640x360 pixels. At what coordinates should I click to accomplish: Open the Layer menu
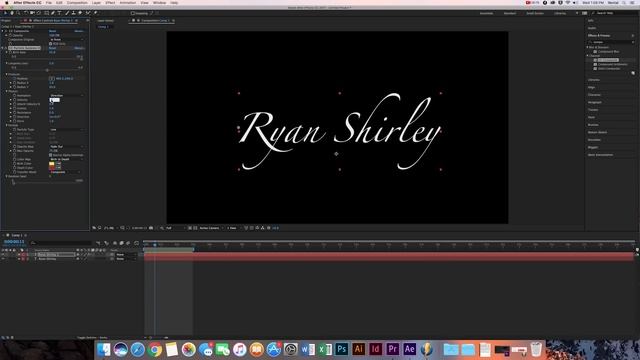pos(96,2)
